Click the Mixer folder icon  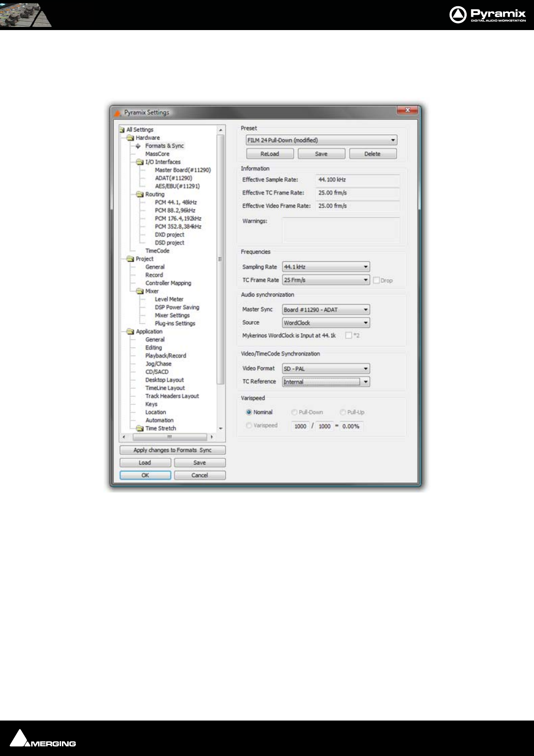(140, 291)
